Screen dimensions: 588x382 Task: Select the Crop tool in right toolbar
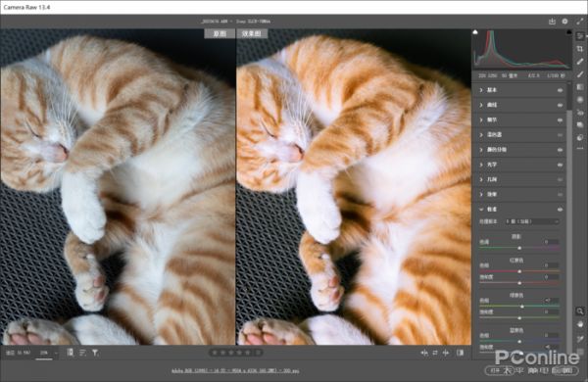pyautogui.click(x=580, y=49)
